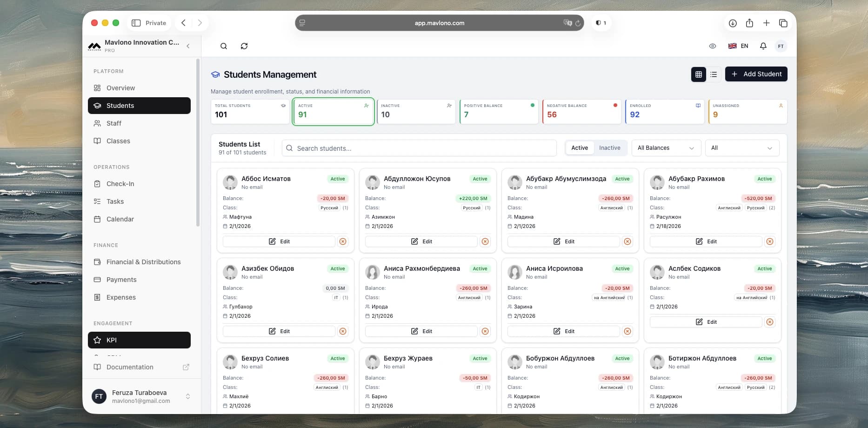The width and height of the screenshot is (868, 428).
Task: Click the FT user avatar in header
Action: point(781,46)
